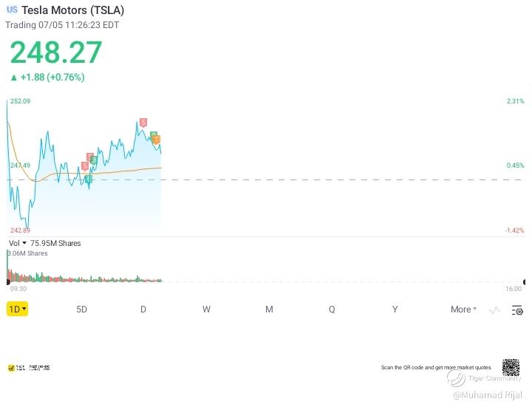Screen dimensions: 532x407
Task: Select the W weekly chart tab
Action: click(206, 309)
